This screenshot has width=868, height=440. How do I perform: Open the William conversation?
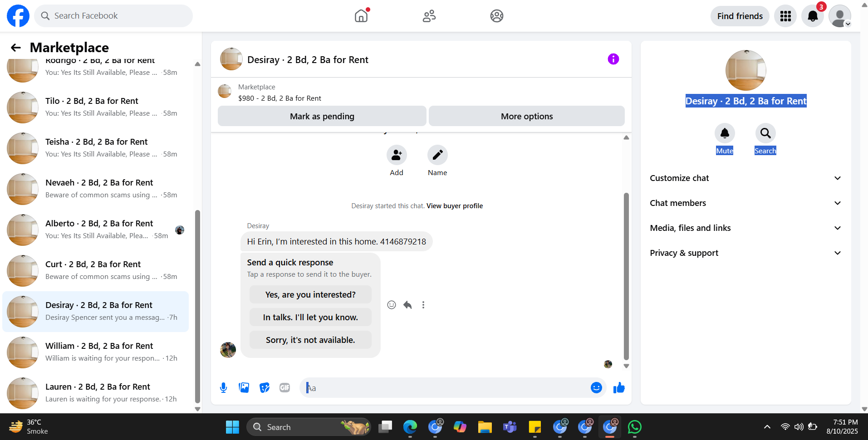pos(96,352)
